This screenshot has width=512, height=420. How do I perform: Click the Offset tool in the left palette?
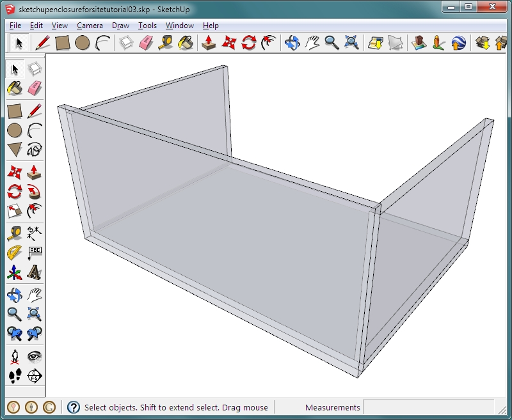tap(35, 211)
